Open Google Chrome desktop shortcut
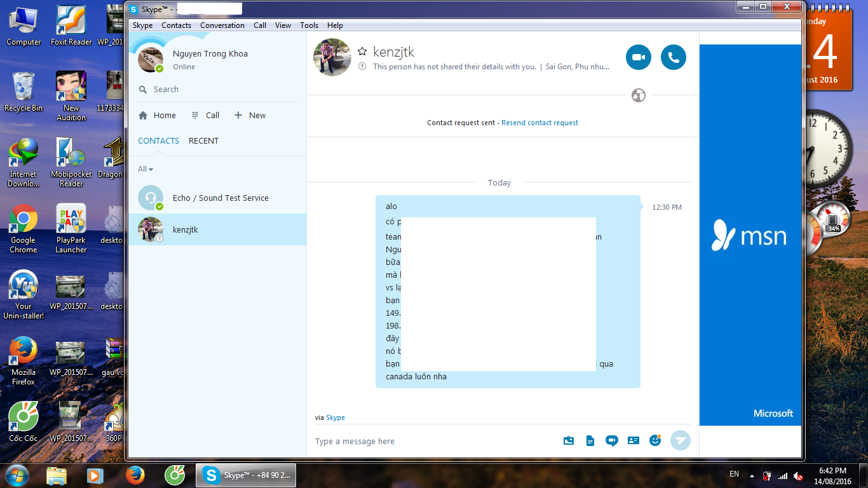 point(24,229)
